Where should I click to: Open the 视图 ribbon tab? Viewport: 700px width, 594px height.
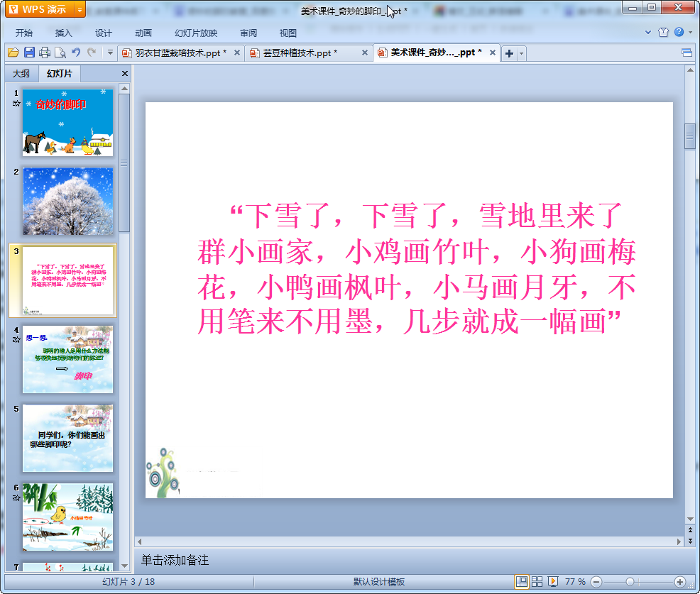pyautogui.click(x=288, y=33)
